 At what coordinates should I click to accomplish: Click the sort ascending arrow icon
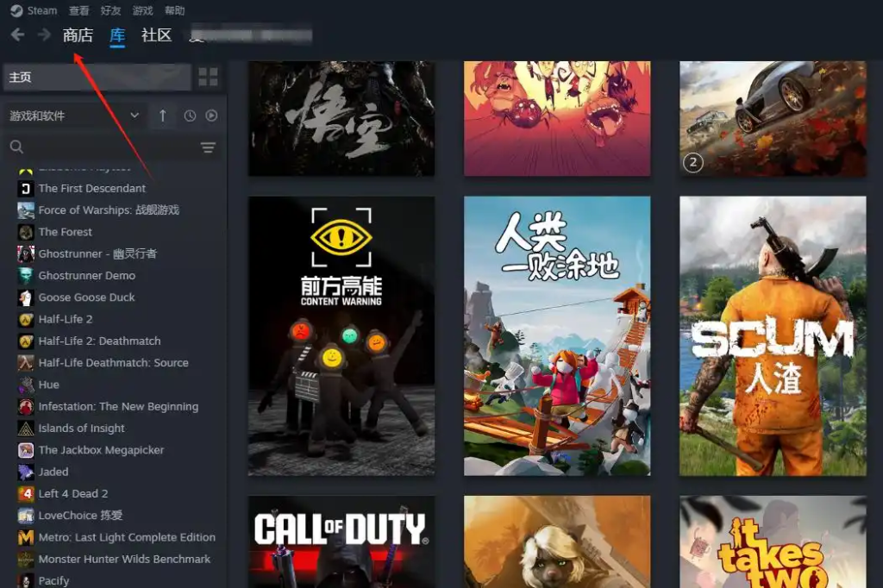click(x=162, y=116)
